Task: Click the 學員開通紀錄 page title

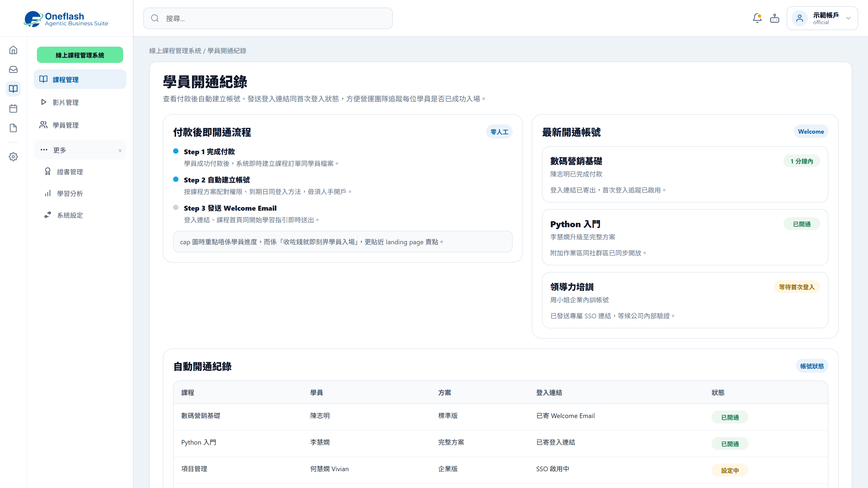Action: pyautogui.click(x=205, y=82)
